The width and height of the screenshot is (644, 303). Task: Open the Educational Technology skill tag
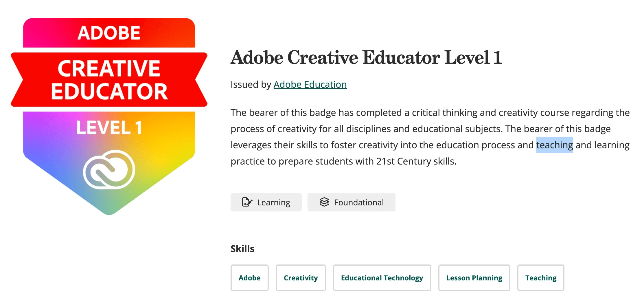point(382,278)
